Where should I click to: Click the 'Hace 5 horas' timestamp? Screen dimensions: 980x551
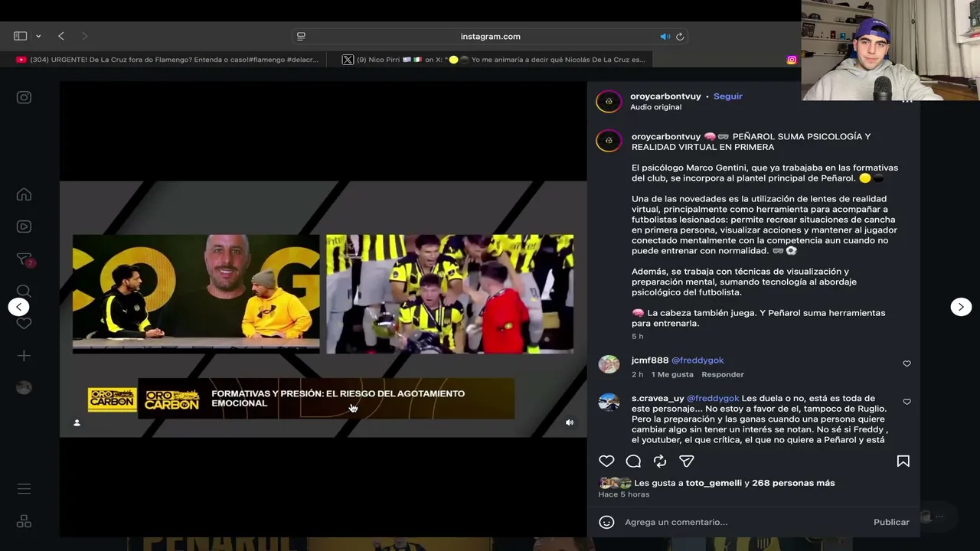pos(624,494)
